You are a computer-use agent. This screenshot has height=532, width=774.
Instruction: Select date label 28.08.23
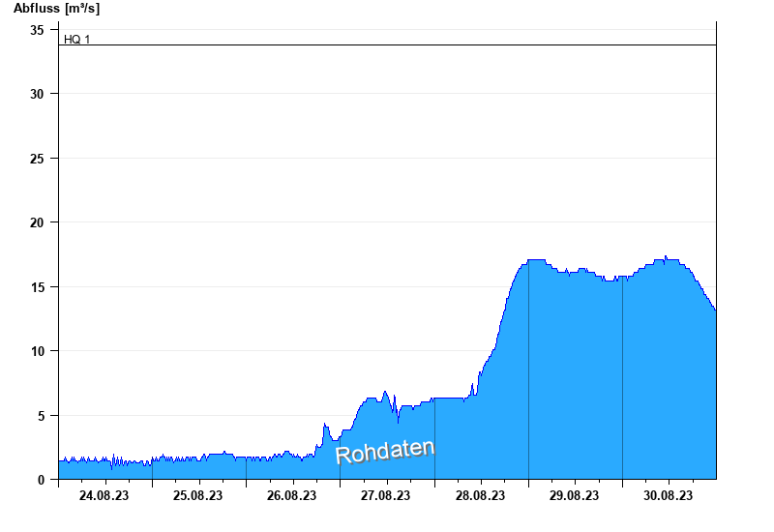[x=480, y=495]
